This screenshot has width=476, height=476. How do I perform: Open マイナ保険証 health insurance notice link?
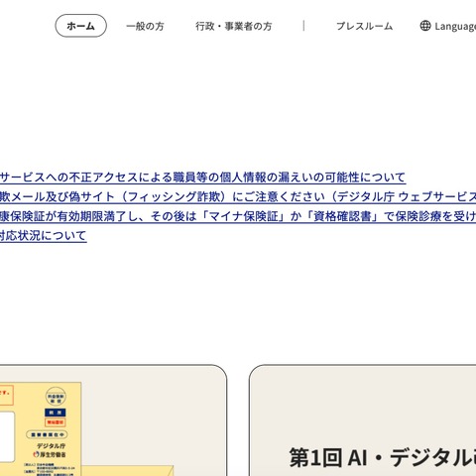[x=238, y=216]
